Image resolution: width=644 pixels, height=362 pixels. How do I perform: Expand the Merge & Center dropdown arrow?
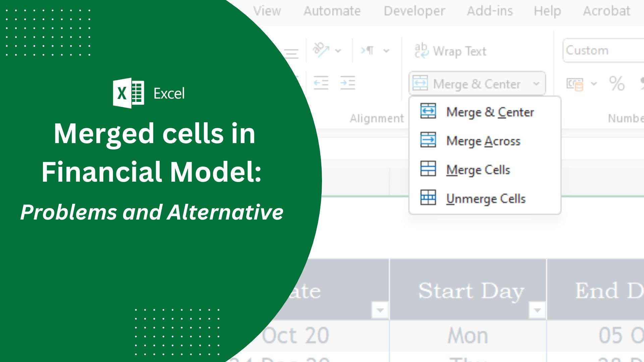pos(536,83)
